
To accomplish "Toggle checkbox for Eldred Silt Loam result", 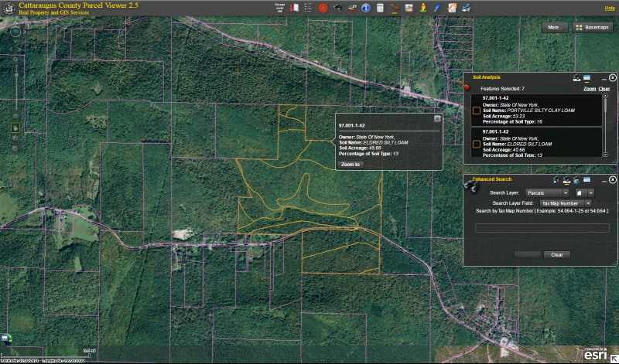I will (x=475, y=144).
